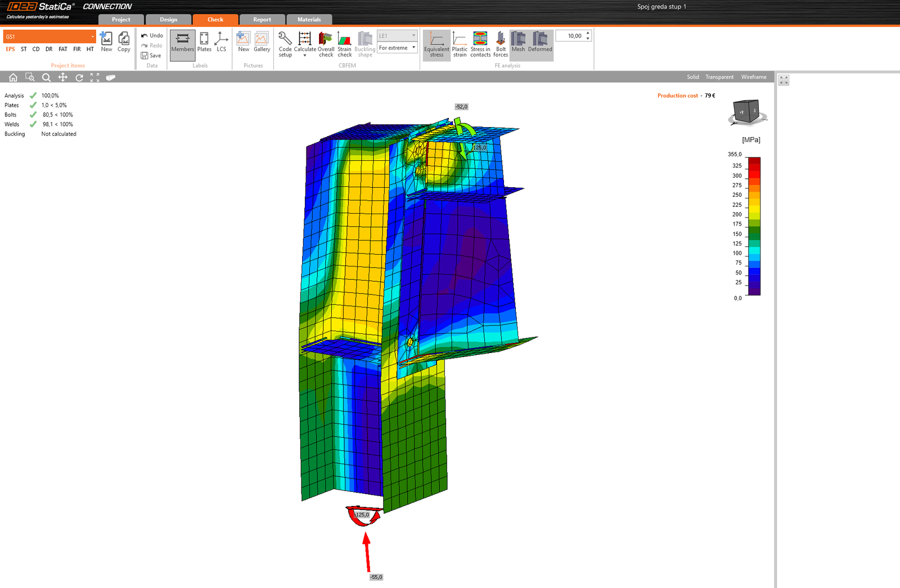Expand the GS1 project item dropdown

click(x=92, y=37)
